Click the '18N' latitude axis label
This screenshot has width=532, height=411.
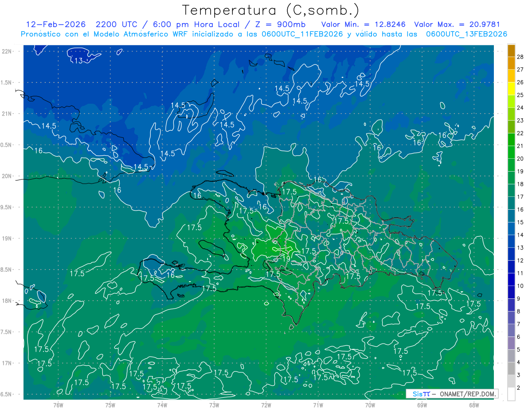(7, 301)
